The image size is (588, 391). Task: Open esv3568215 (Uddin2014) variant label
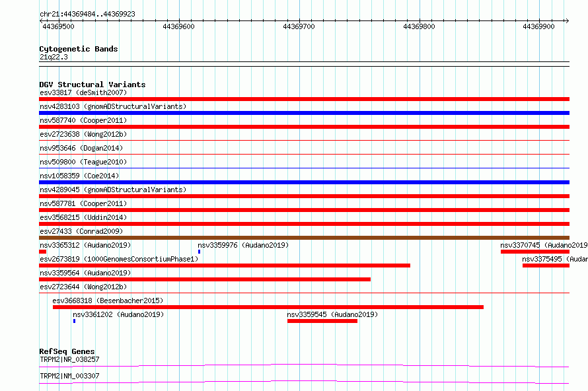pos(83,217)
